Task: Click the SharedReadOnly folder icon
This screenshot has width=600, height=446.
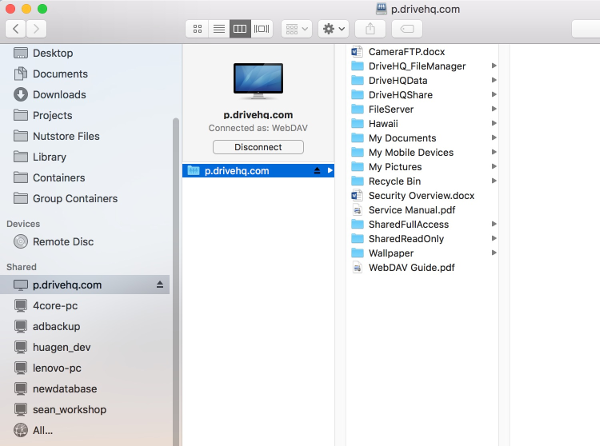Action: (x=357, y=239)
